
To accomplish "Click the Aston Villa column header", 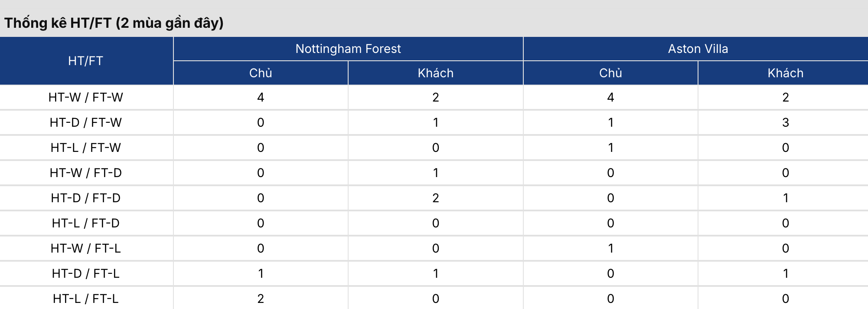I will [x=698, y=49].
